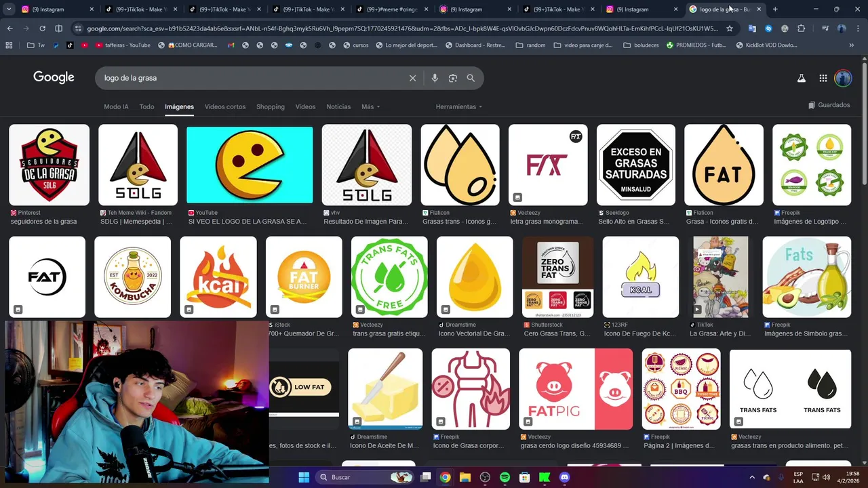The width and height of the screenshot is (868, 488).
Task: Open Google Lens image search icon
Action: pos(453,78)
